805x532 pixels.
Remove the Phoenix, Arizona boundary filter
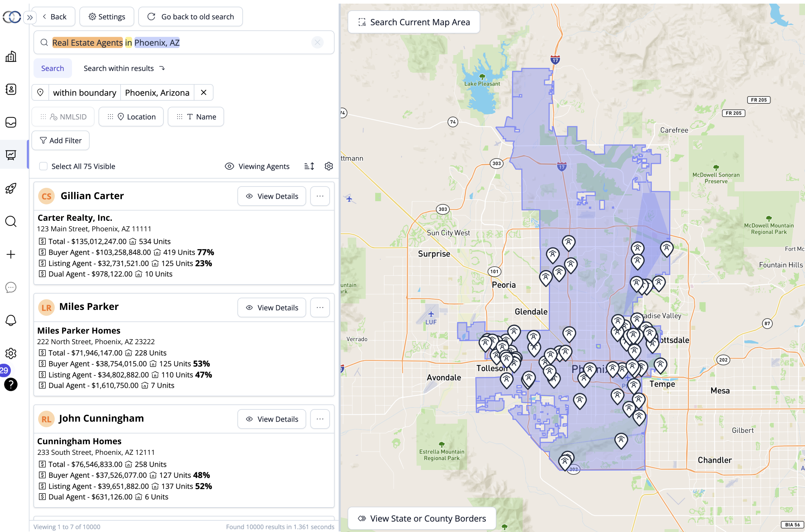204,93
